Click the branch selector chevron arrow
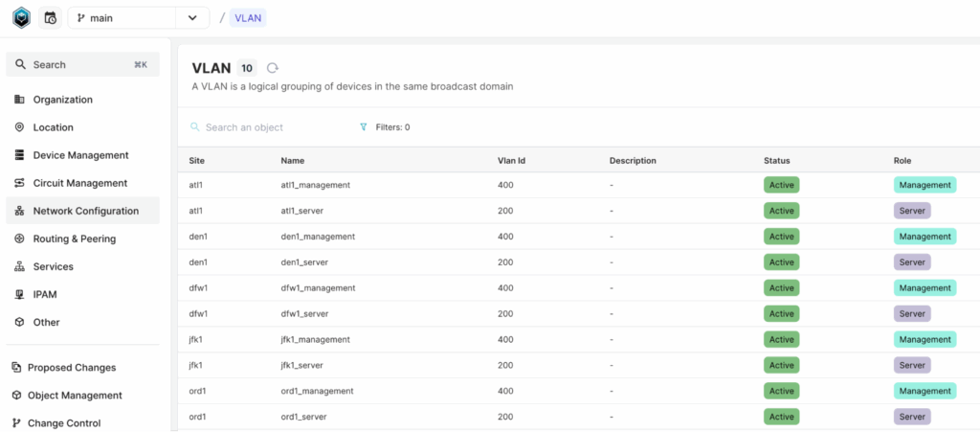The image size is (980, 432). (x=191, y=18)
